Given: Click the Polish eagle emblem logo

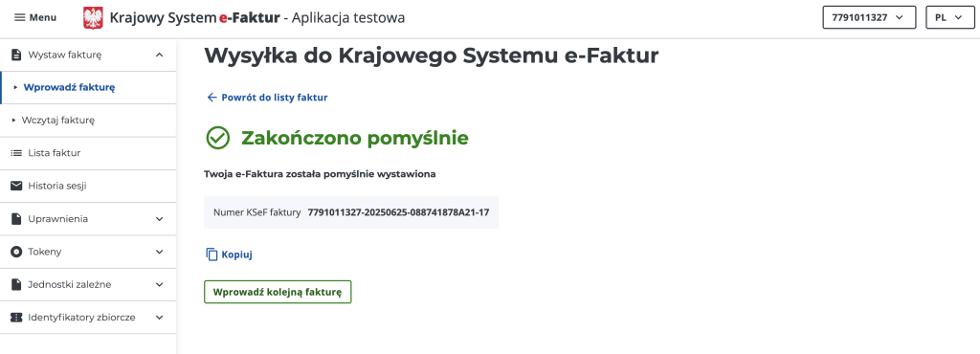Looking at the screenshot, I should (93, 18).
